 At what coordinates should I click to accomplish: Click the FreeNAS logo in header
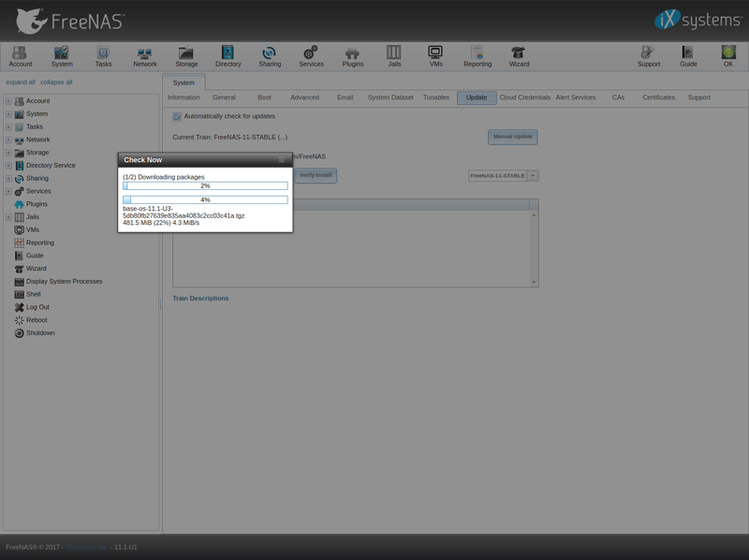70,21
